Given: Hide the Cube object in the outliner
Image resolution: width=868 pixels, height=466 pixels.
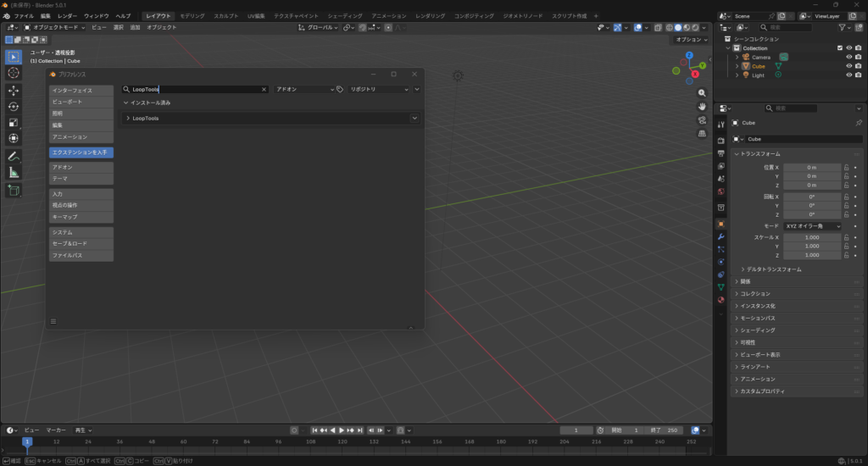Looking at the screenshot, I should tap(849, 66).
